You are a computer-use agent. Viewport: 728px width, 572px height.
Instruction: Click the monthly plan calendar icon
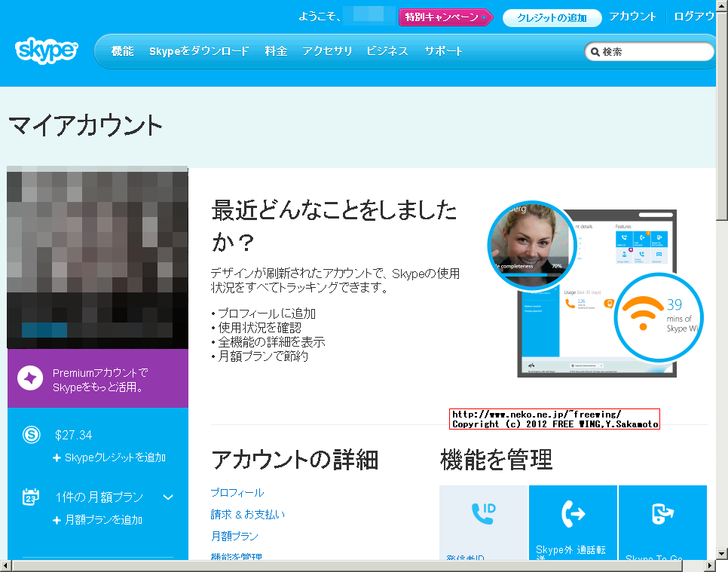click(x=31, y=497)
